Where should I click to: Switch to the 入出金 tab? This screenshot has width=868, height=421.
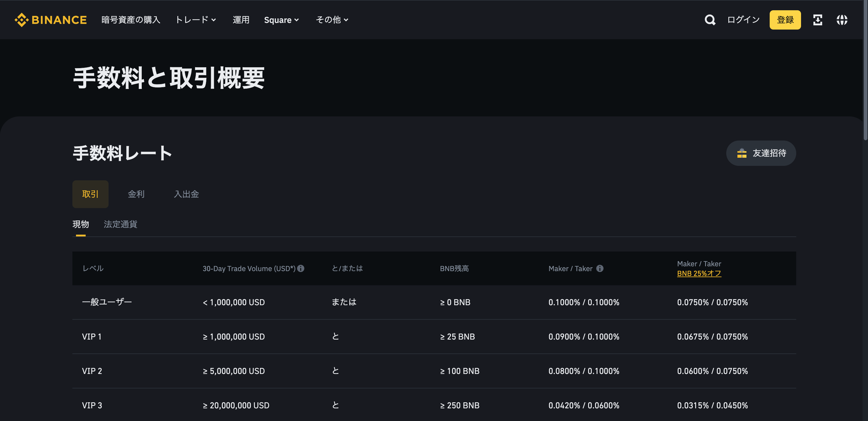click(186, 194)
